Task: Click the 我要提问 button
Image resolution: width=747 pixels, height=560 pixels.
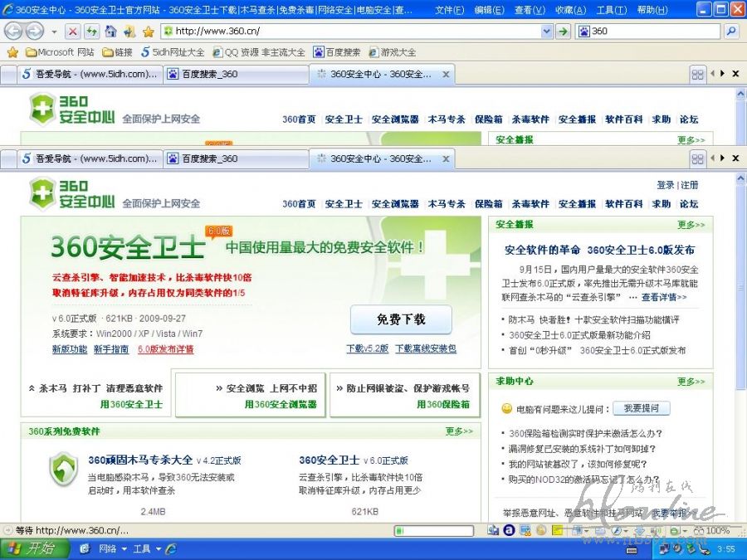Action: pyautogui.click(x=641, y=408)
